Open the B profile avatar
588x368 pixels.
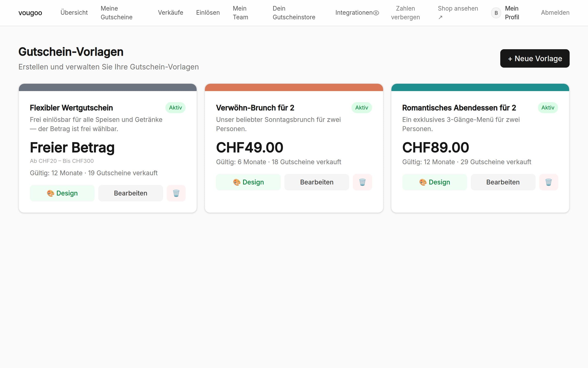click(496, 13)
